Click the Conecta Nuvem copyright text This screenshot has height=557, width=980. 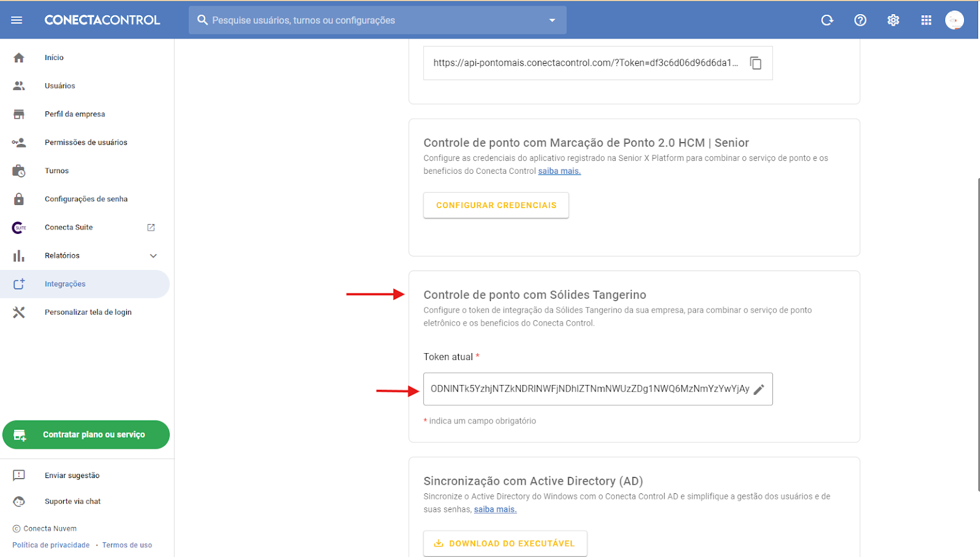tap(45, 529)
